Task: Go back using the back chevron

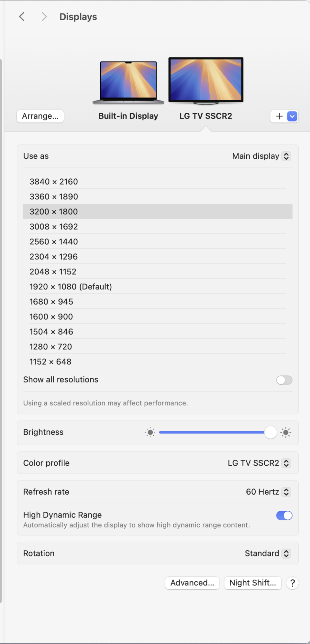Action: click(22, 17)
